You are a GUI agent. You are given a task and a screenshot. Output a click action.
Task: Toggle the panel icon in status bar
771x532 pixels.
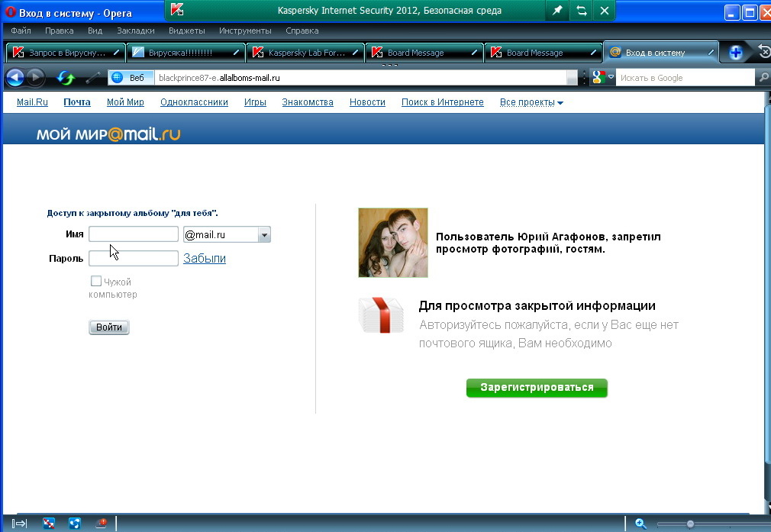pyautogui.click(x=19, y=524)
